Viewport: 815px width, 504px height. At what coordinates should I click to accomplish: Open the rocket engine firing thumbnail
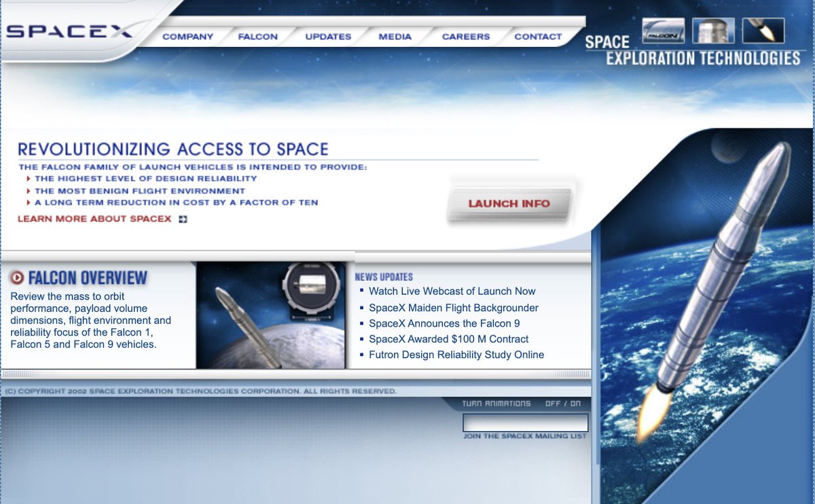(x=763, y=31)
